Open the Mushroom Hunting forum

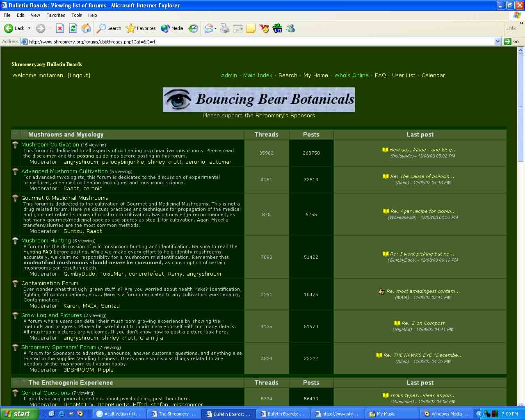coord(46,241)
